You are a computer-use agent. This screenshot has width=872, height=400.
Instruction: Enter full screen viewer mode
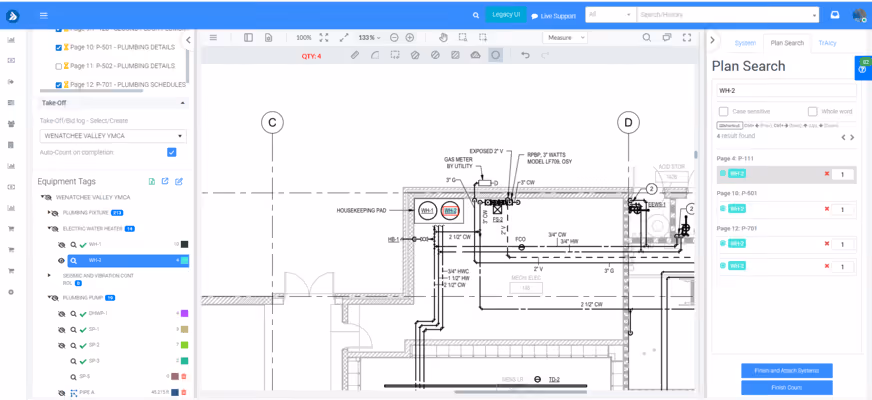pos(687,37)
